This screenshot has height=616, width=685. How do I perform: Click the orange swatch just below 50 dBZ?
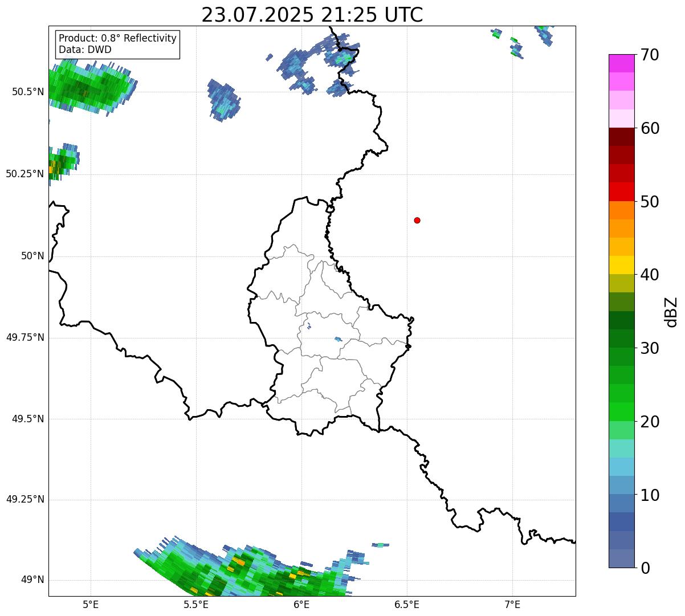(621, 210)
